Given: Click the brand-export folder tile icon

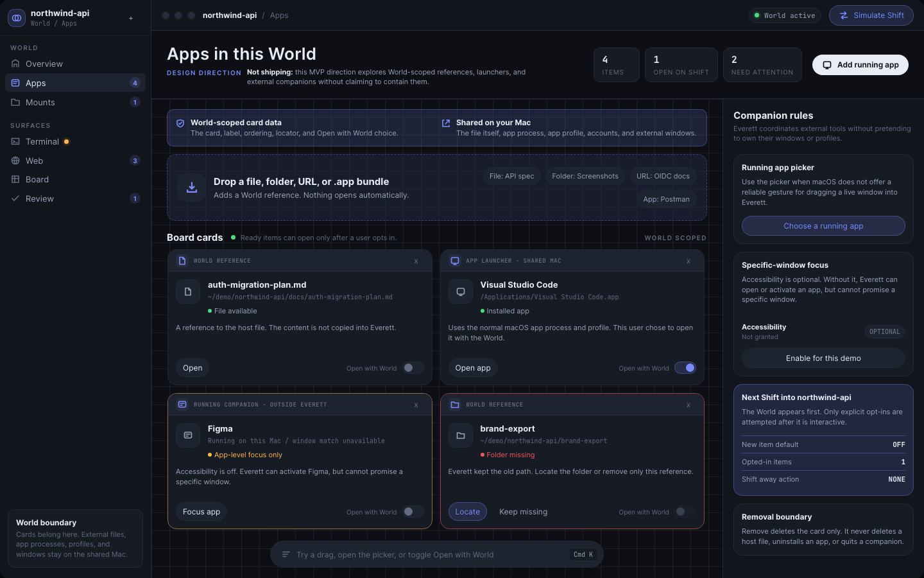Looking at the screenshot, I should (461, 435).
